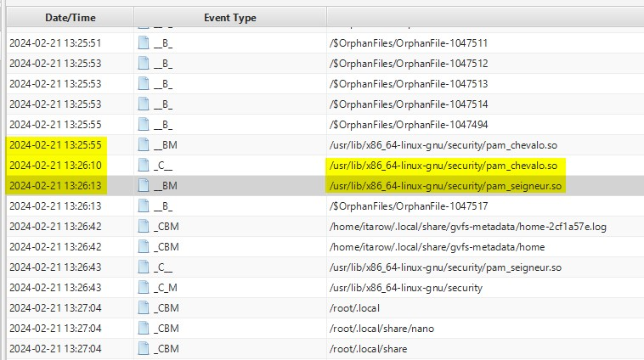Select the /usr/lib/x86_64-linux-gnu/security directory path
This screenshot has width=644, height=360.
406,288
